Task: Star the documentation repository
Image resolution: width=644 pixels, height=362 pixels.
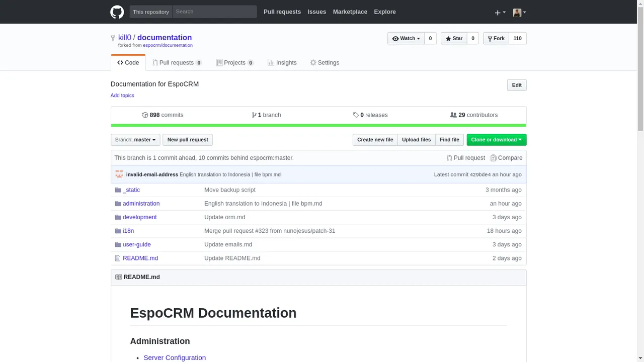Action: point(454,39)
